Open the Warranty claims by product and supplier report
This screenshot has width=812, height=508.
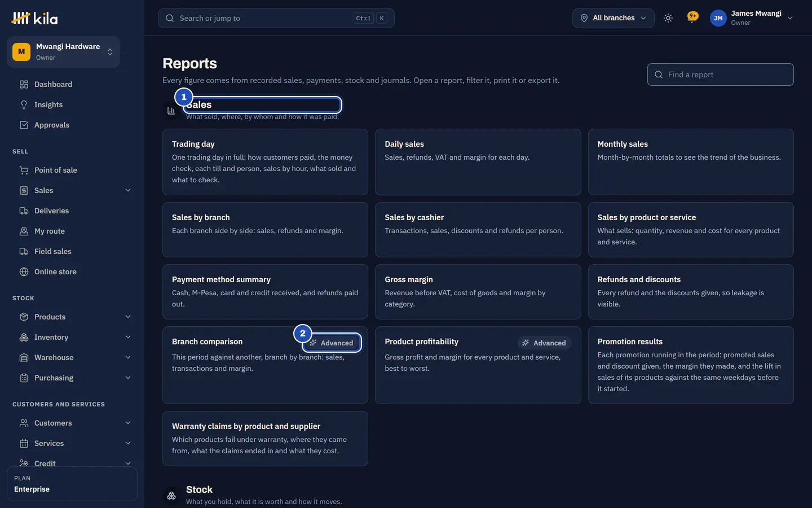click(265, 439)
